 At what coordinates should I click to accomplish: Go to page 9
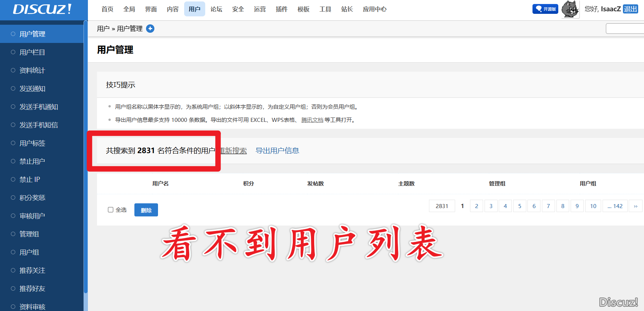coord(577,206)
